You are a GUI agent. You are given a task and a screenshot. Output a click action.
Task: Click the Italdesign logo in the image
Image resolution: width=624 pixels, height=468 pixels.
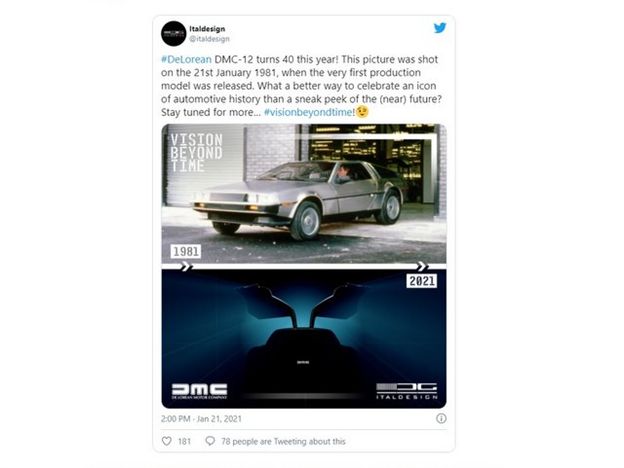point(407,391)
